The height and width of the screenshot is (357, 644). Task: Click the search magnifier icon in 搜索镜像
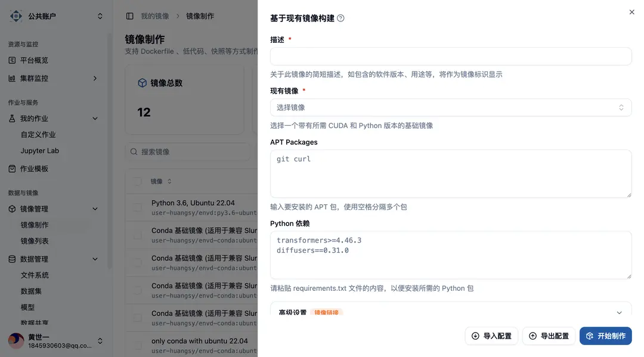[134, 152]
